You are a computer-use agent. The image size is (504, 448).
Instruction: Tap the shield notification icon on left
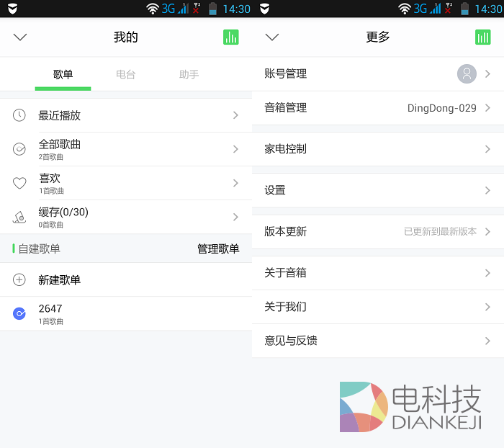point(12,9)
